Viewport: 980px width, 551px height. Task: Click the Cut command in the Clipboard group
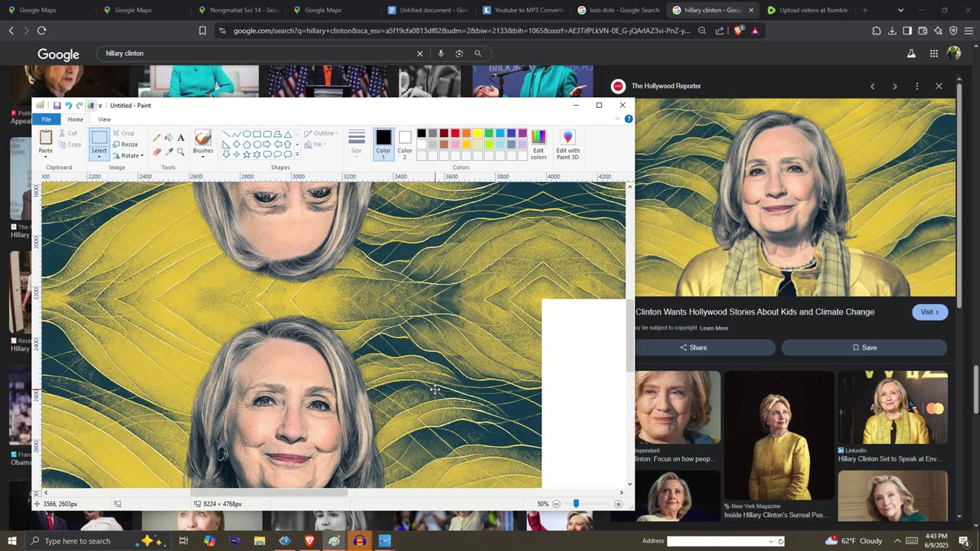(68, 133)
